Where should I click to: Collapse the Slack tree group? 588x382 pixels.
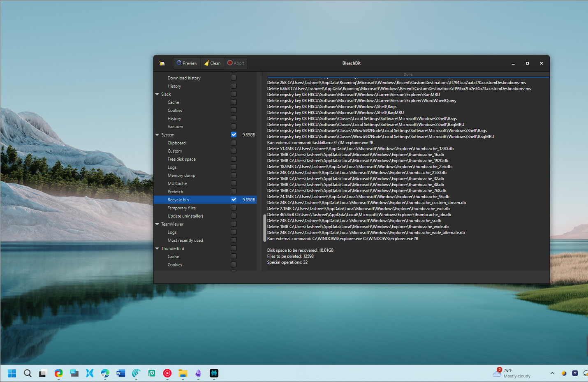tap(157, 95)
